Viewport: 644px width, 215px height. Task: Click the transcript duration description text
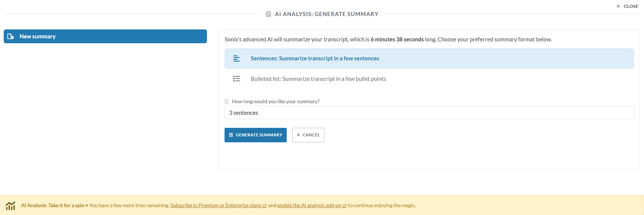click(388, 39)
